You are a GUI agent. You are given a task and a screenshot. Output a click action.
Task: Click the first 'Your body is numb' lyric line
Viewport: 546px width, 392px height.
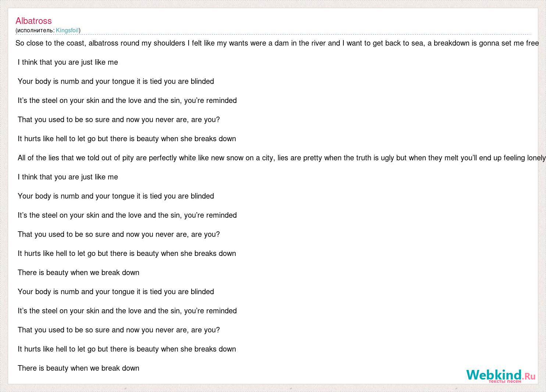pyautogui.click(x=116, y=81)
